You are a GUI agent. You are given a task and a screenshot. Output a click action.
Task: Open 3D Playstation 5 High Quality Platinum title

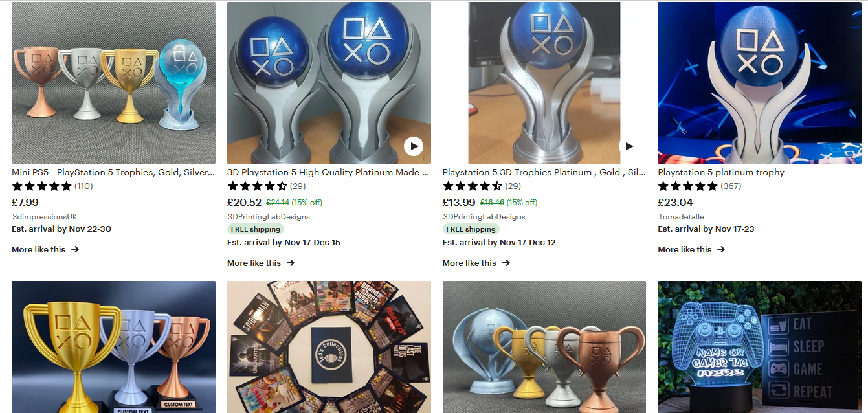point(328,172)
